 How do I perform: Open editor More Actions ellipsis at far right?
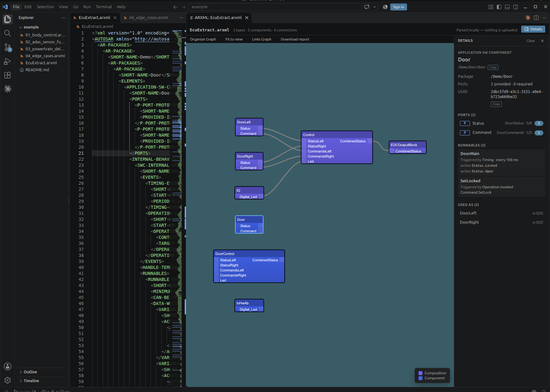pos(544,18)
